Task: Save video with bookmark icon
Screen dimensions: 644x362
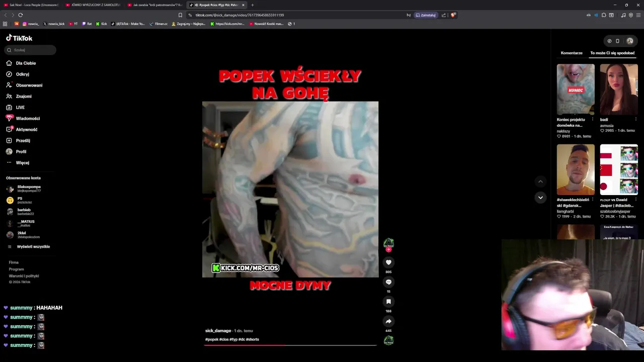Action: coord(388,301)
